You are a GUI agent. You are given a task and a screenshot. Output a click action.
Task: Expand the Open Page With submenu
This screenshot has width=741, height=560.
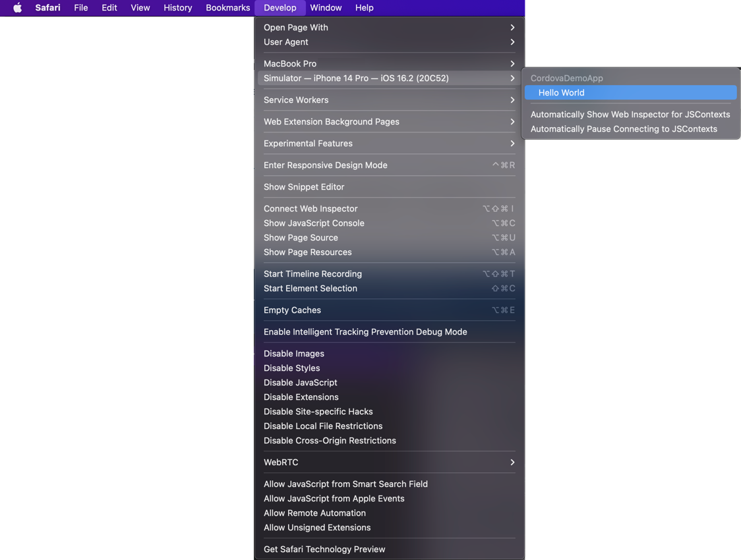(x=390, y=28)
